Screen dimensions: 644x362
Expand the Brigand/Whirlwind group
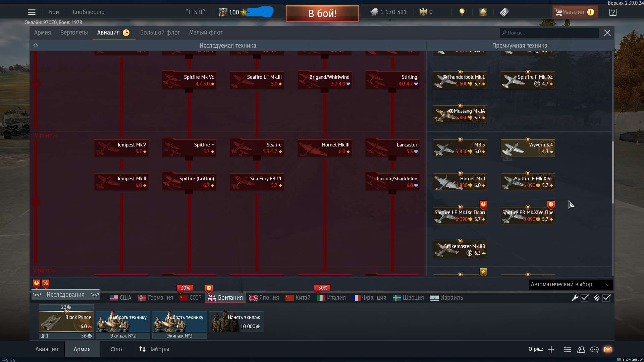[x=324, y=80]
